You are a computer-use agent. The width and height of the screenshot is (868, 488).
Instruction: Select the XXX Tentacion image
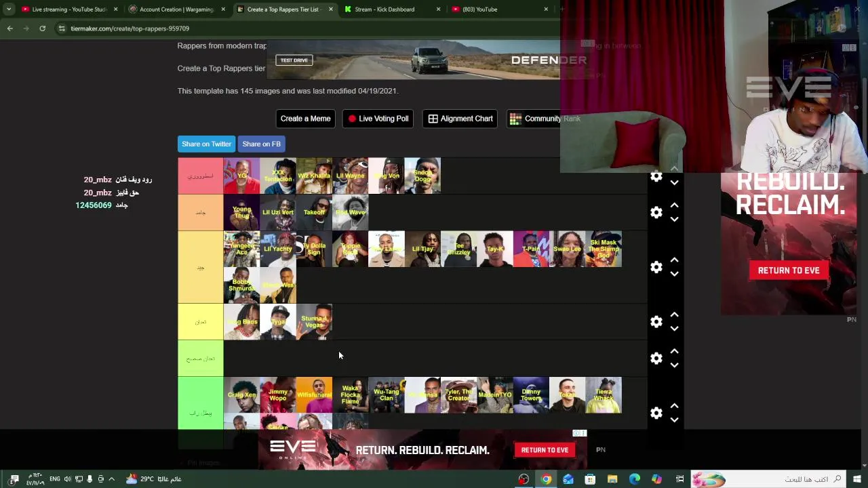[278, 176]
